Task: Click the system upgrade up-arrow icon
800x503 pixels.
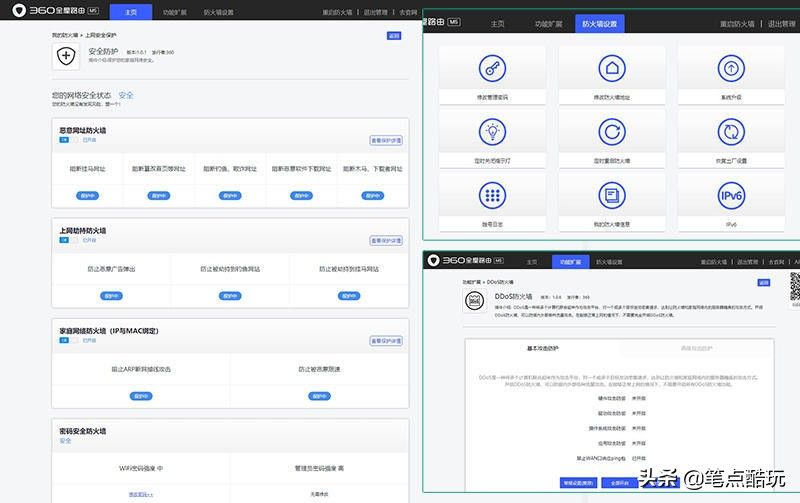Action: tap(731, 68)
